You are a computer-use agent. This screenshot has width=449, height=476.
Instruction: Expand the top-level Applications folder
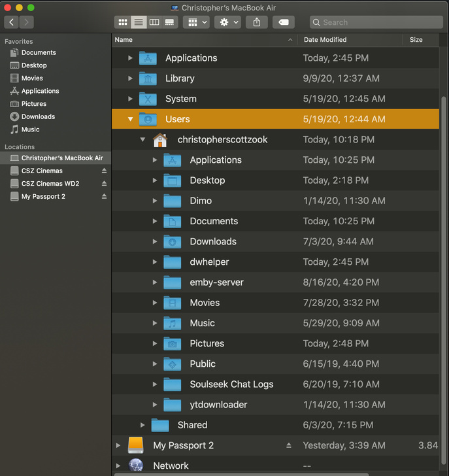(130, 58)
